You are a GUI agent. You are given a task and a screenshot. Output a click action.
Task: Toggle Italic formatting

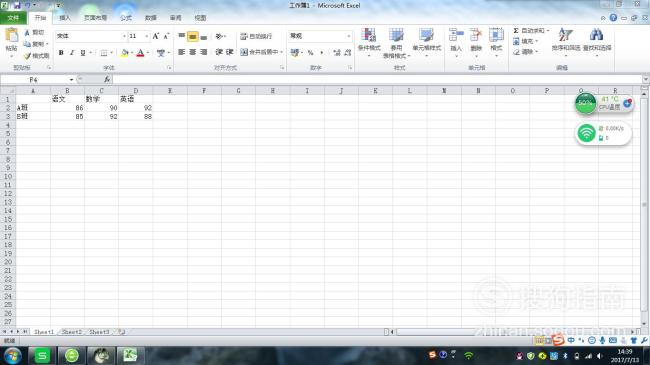[x=72, y=53]
